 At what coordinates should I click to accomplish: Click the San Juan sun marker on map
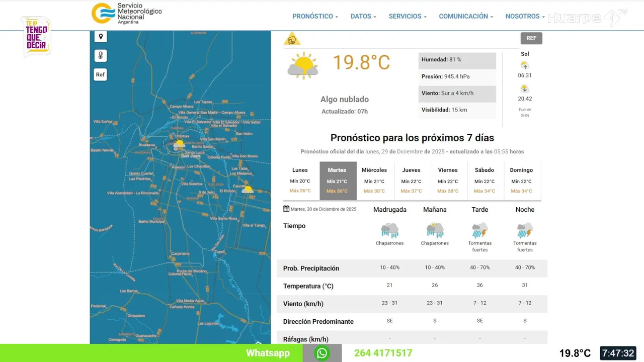pos(180,144)
